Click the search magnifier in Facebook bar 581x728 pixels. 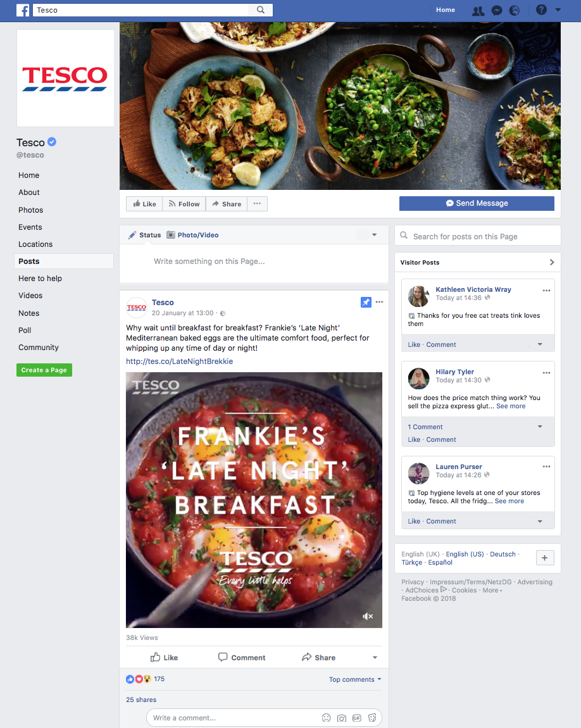[261, 9]
